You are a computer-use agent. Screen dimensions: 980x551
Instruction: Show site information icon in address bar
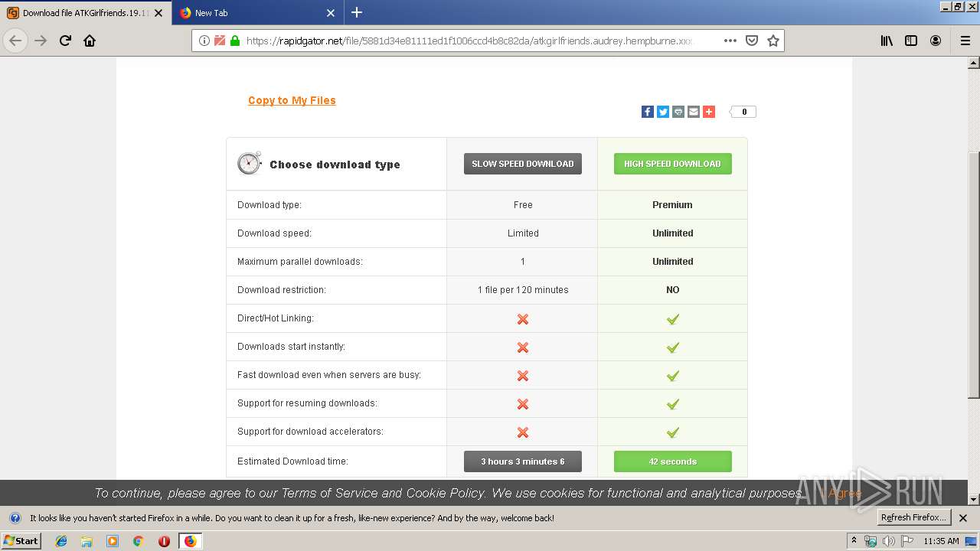[x=204, y=41]
